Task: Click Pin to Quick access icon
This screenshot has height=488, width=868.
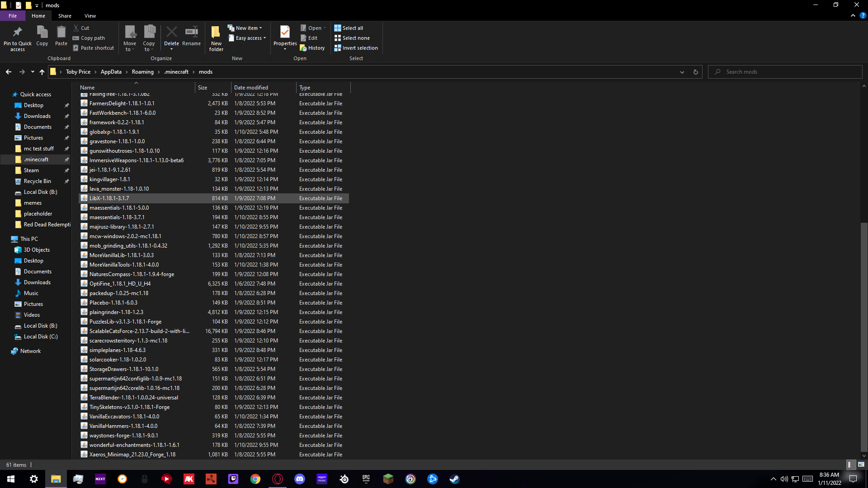Action: [x=18, y=33]
